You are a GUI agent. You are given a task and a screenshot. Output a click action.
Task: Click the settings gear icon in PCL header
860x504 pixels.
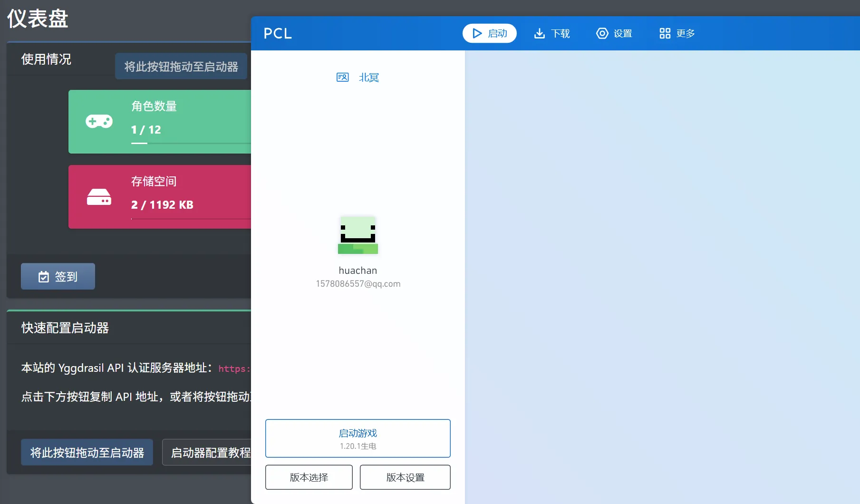[x=602, y=33]
